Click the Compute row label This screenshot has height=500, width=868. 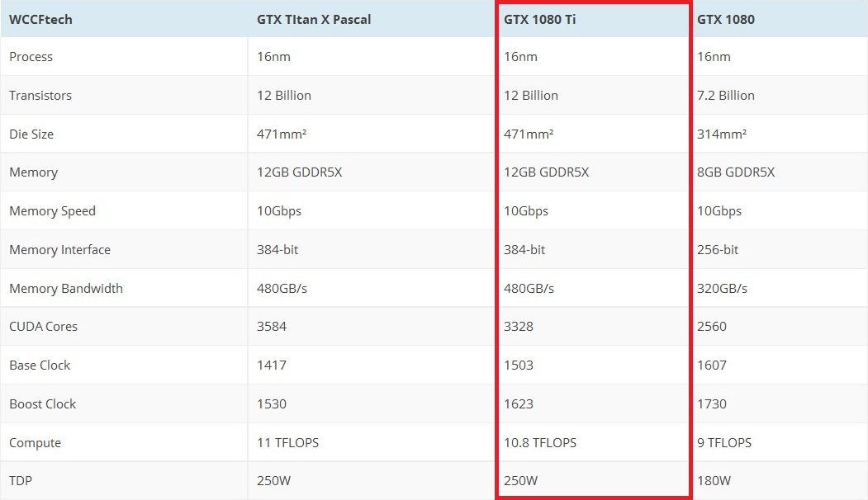pos(35,442)
